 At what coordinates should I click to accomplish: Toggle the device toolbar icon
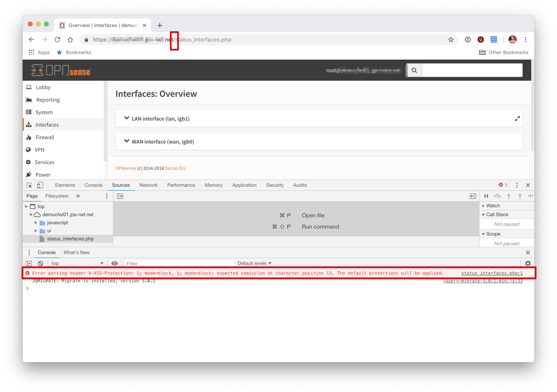pos(39,185)
